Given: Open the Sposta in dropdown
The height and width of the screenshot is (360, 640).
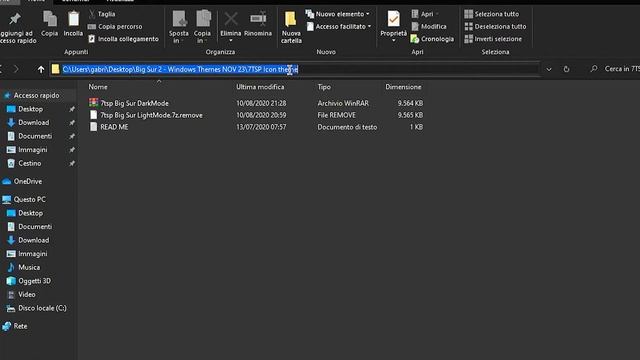Looking at the screenshot, I should coord(179,27).
